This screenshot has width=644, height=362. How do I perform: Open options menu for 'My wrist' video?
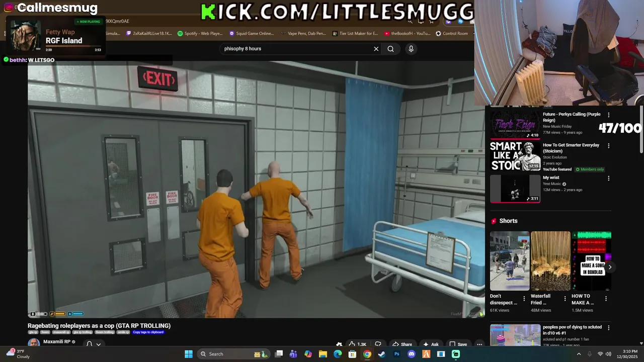click(609, 178)
